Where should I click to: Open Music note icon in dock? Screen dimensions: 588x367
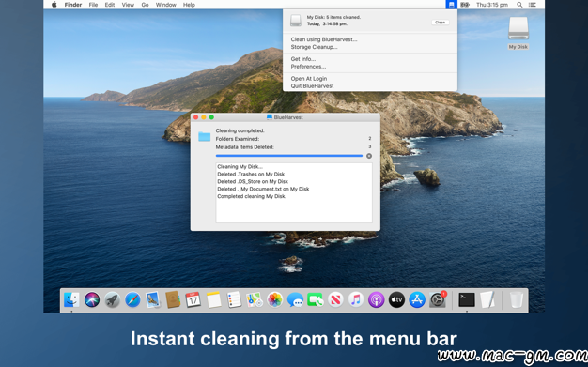tap(356, 300)
